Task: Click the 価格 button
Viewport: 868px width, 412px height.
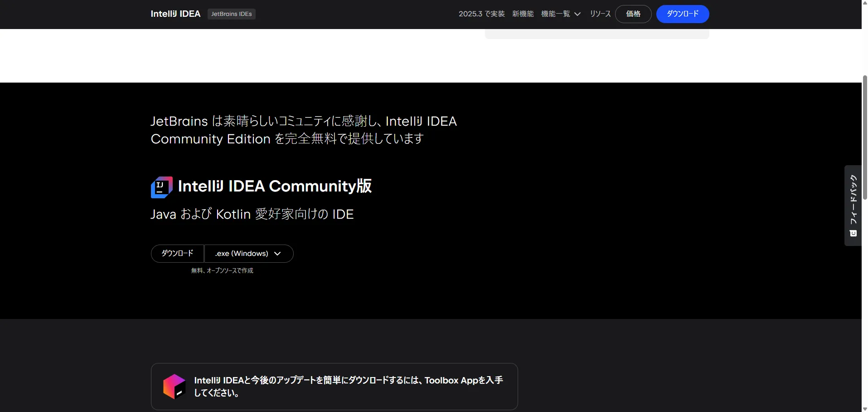Action: pyautogui.click(x=633, y=14)
